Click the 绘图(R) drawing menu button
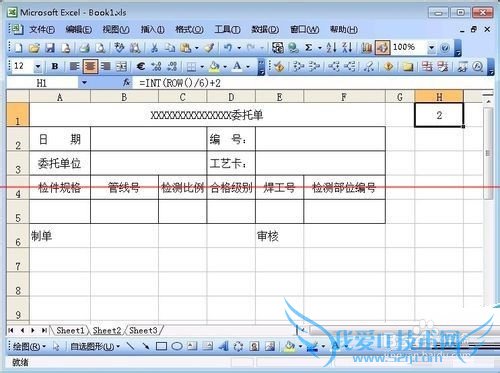 29,347
